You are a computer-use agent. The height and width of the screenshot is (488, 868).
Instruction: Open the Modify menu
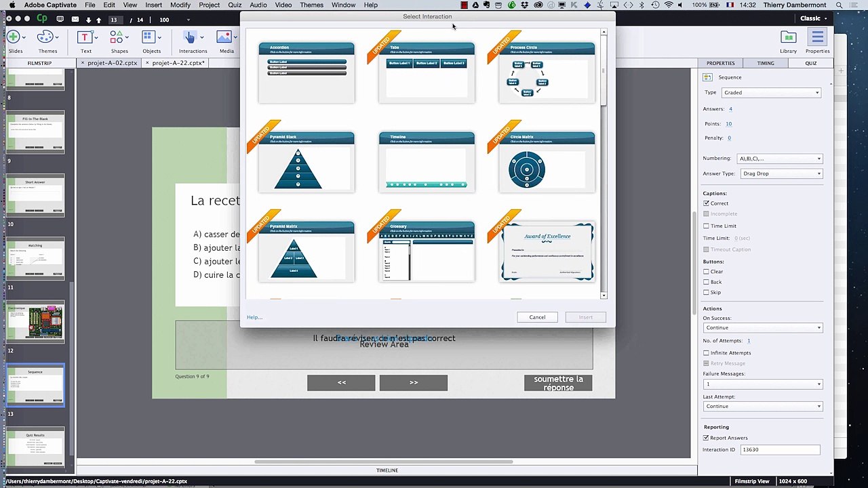point(180,5)
